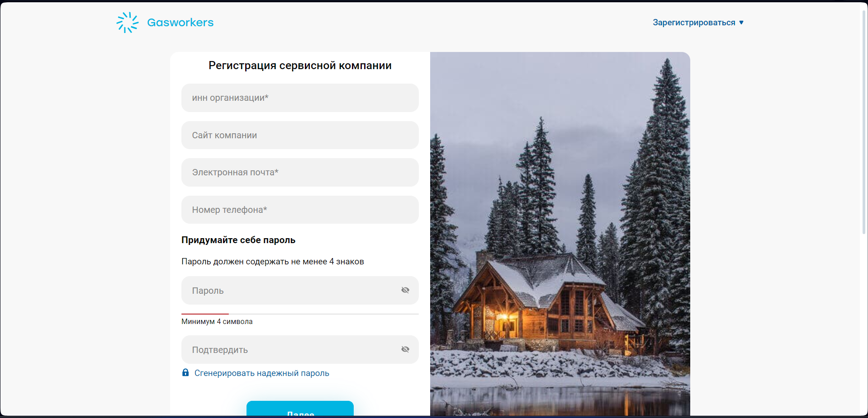Click into the Номер телефона field

pyautogui.click(x=300, y=210)
